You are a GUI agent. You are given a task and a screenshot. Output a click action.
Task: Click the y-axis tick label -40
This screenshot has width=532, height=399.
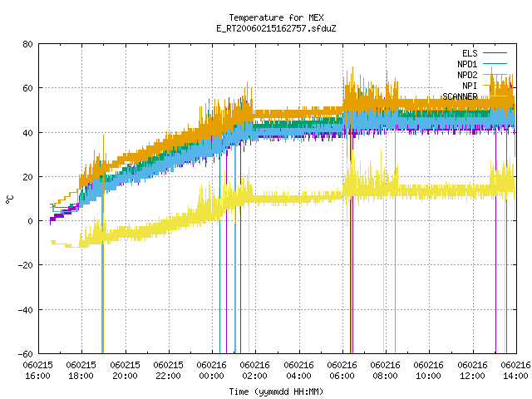[x=26, y=310]
